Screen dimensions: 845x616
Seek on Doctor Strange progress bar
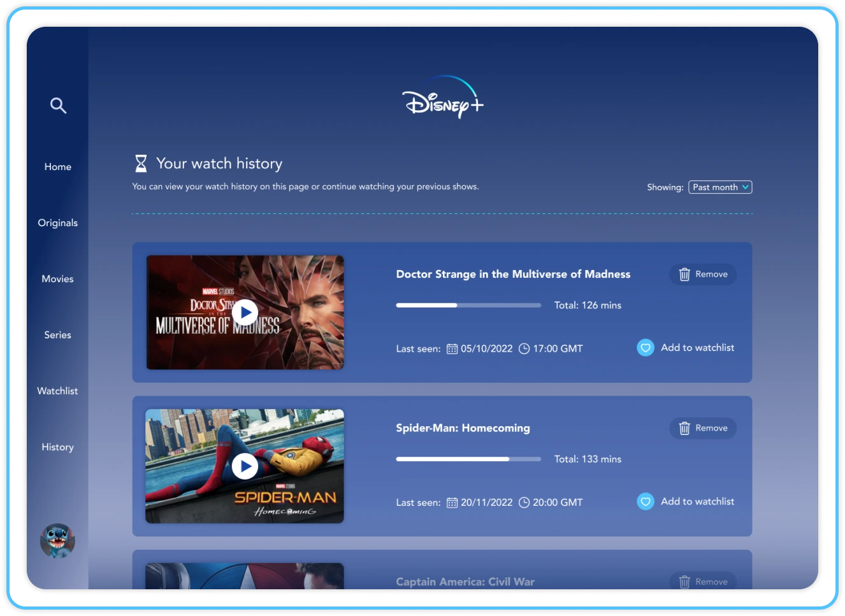coord(468,305)
